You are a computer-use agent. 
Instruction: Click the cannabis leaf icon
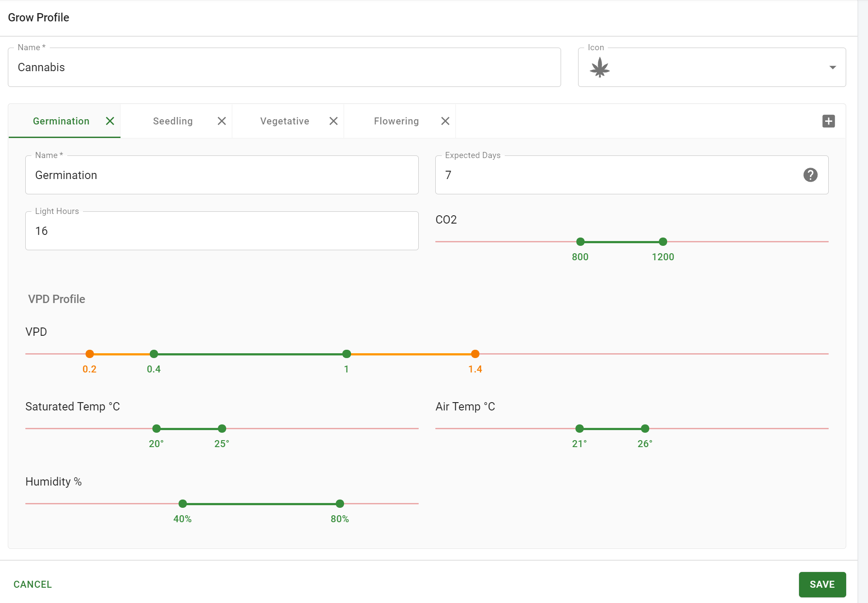tap(599, 68)
